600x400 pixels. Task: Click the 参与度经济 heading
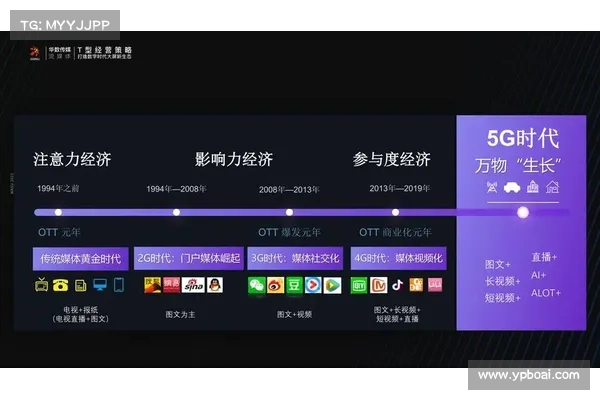click(392, 160)
